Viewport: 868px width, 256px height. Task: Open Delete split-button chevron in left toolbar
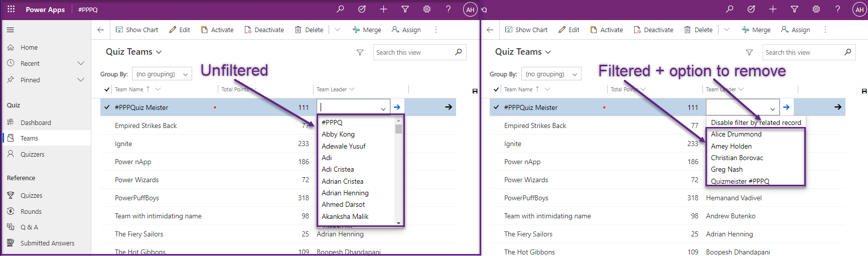click(x=337, y=30)
